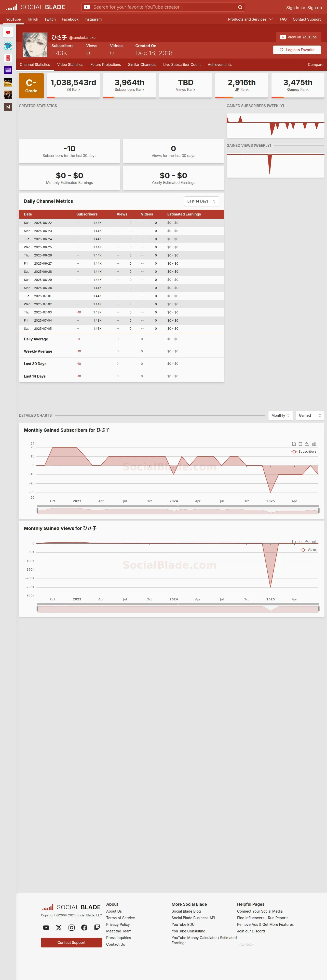Click the Gained Subscribers weekly sparkline
Viewport: 327px width, 980px height.
tap(275, 125)
